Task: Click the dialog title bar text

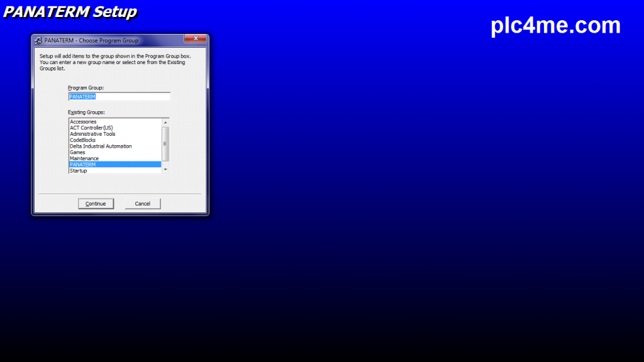Action: click(91, 40)
